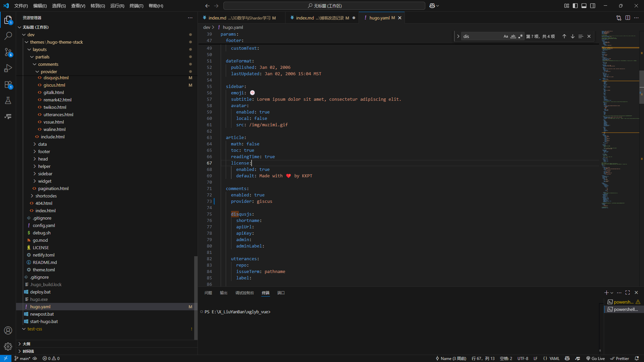The image size is (644, 362).
Task: Open the Manage settings gear
Action: 8,346
